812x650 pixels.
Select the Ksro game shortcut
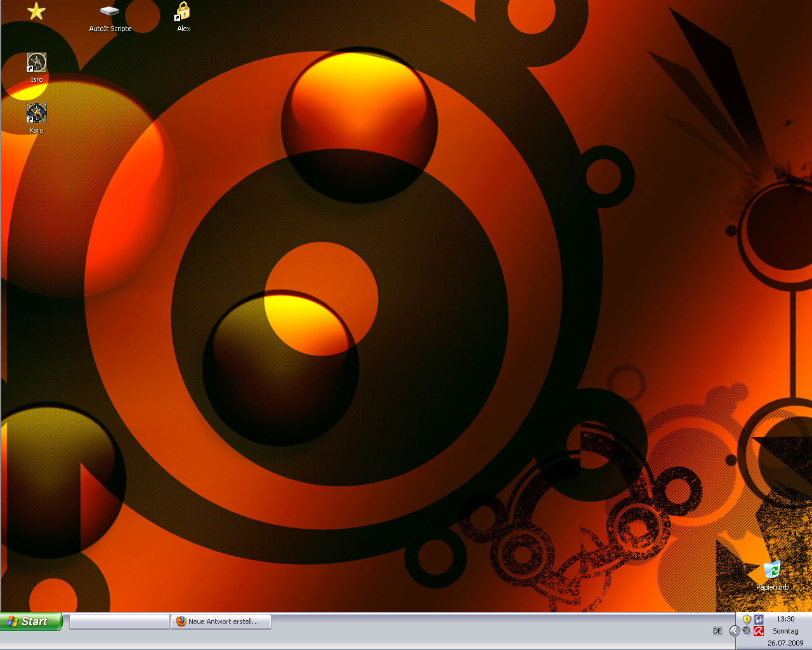pyautogui.click(x=36, y=114)
